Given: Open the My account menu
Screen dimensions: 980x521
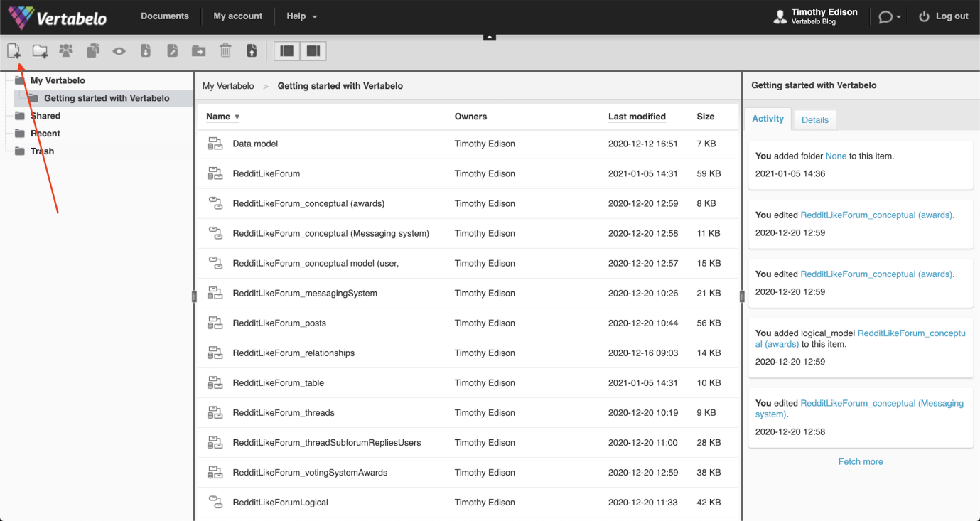Looking at the screenshot, I should 238,16.
